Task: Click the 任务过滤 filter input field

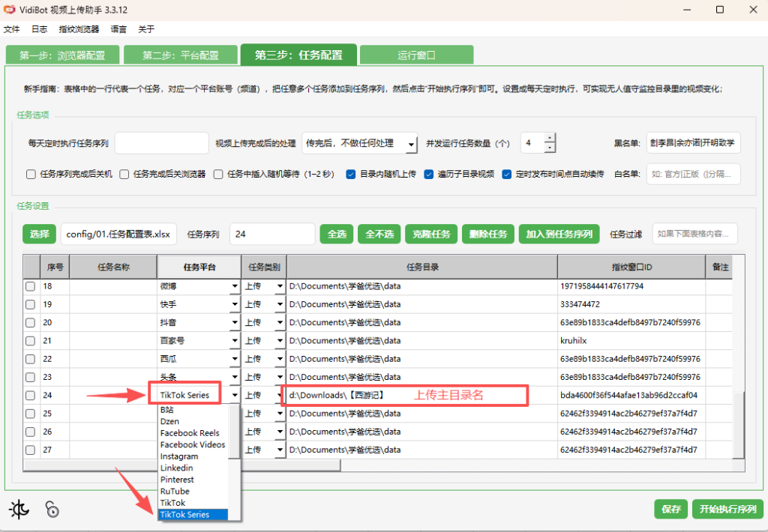Action: pyautogui.click(x=694, y=235)
